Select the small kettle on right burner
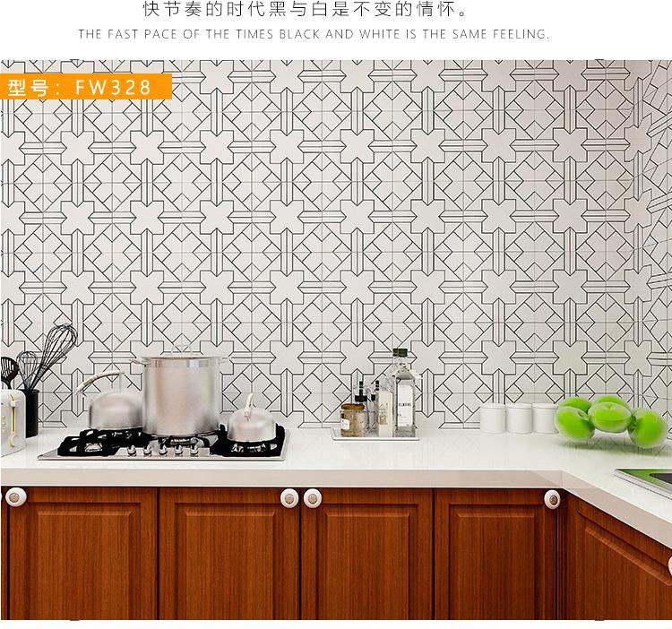The height and width of the screenshot is (629, 672). 252,421
